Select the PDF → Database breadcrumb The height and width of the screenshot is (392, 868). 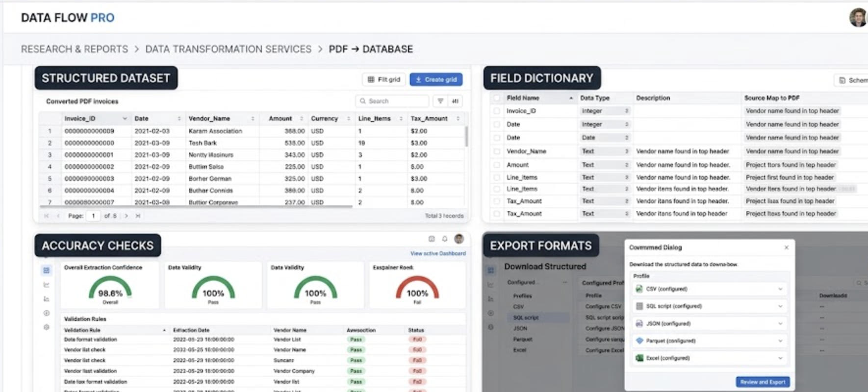coord(371,49)
